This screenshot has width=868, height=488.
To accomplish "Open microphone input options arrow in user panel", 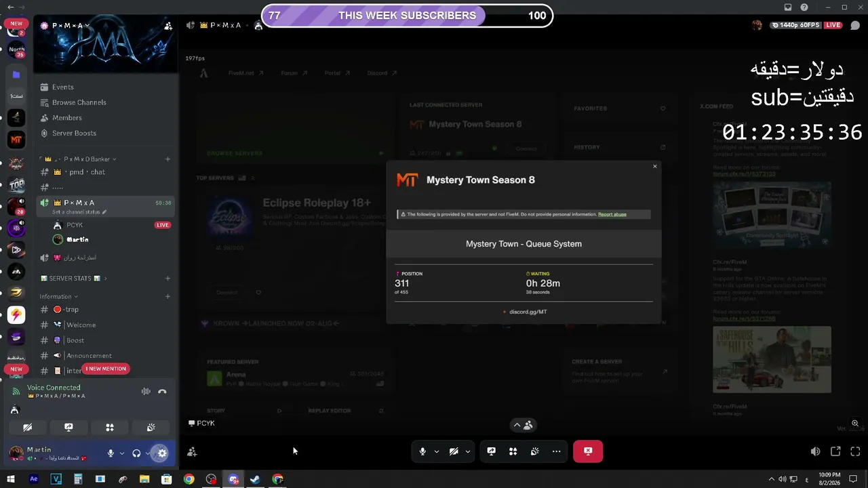I will coord(122,453).
